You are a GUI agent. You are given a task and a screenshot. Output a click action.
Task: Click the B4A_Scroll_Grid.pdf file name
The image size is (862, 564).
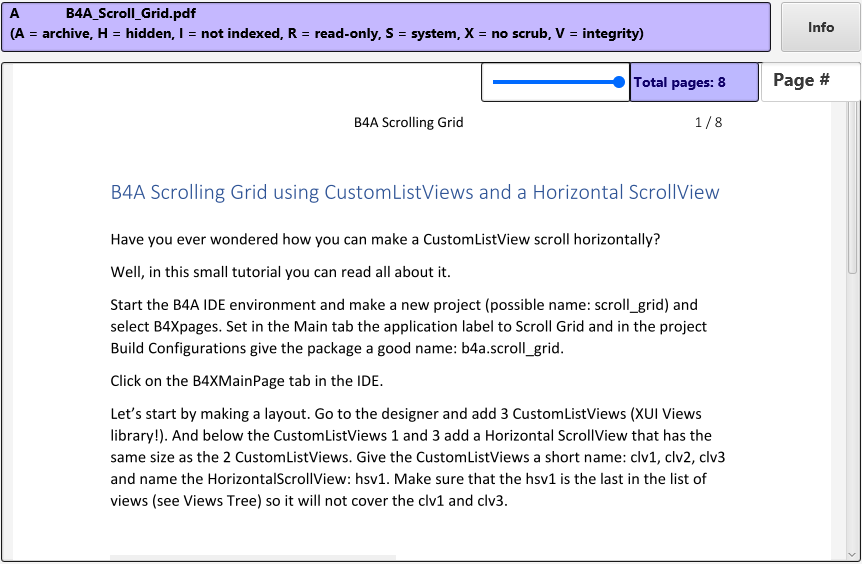[131, 13]
